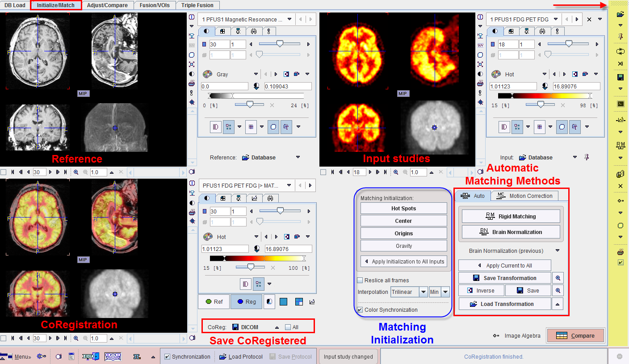
Task: Tick the checkbox below the input image
Action: [x=323, y=172]
